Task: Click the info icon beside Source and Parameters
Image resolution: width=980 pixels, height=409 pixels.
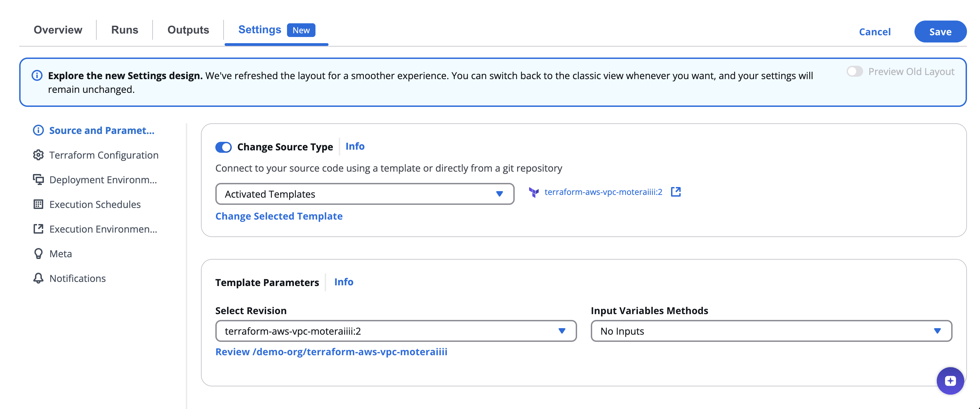Action: [x=38, y=130]
